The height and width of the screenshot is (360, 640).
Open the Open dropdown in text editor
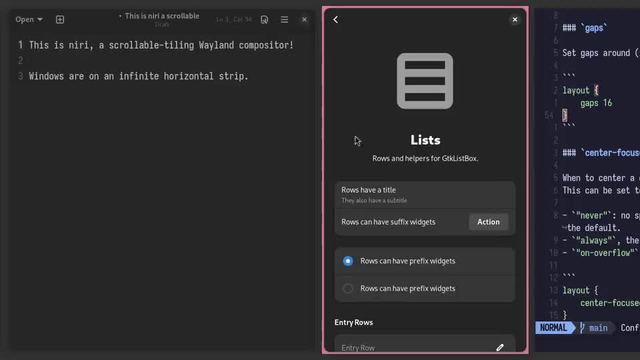tap(29, 20)
